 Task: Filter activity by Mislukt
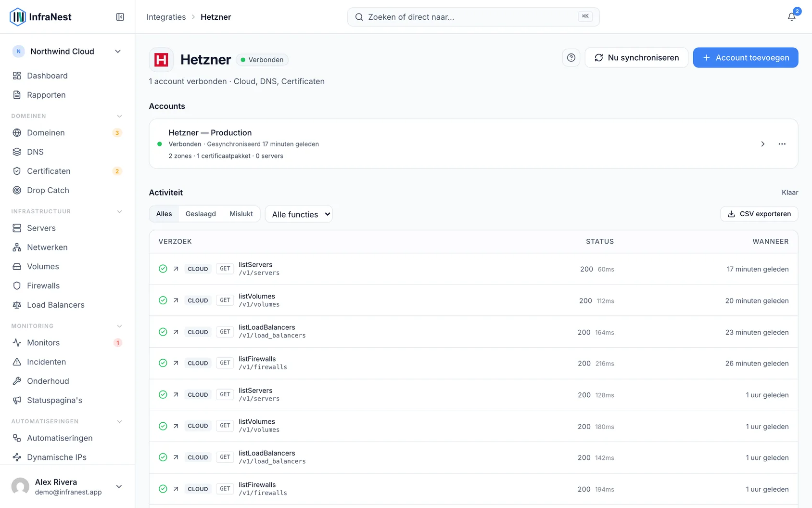tap(241, 214)
